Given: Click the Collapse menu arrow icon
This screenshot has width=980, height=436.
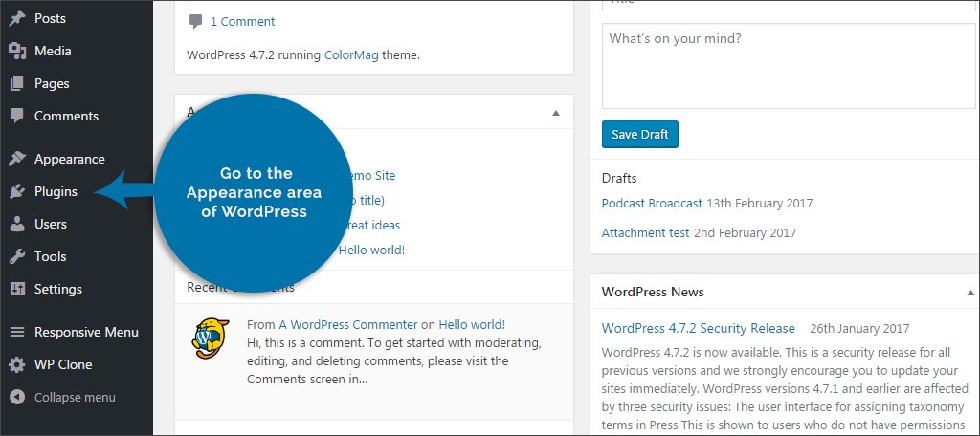Looking at the screenshot, I should (17, 397).
